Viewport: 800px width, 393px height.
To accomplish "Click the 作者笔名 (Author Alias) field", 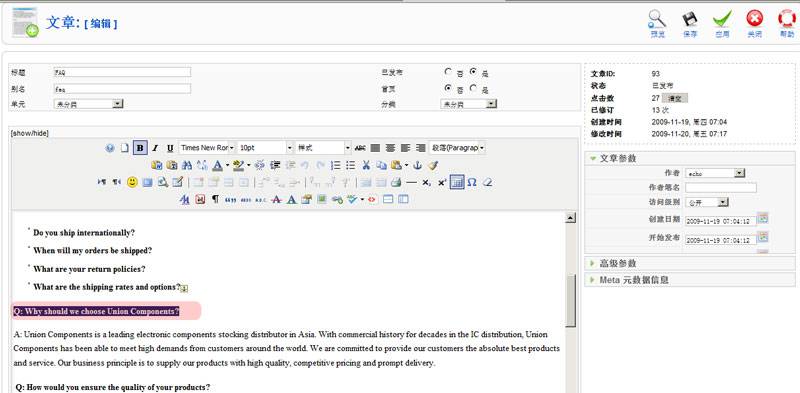I will tap(720, 188).
